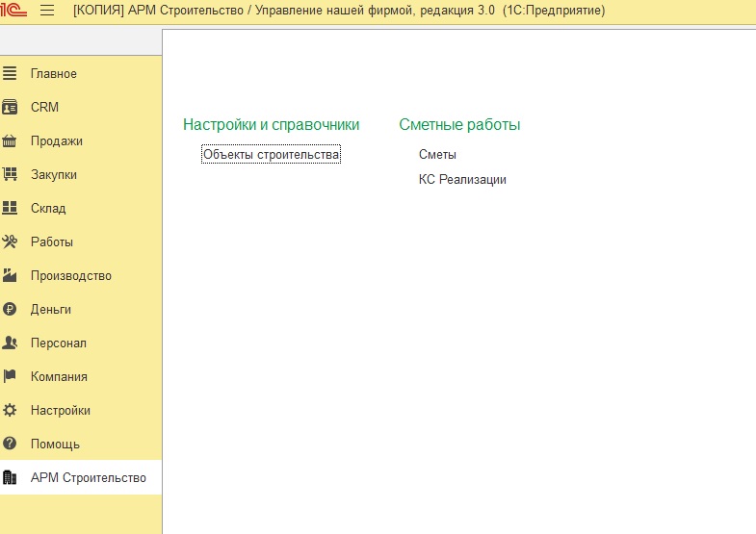This screenshot has width=756, height=534.
Task: Click the Настройки gear icon
Action: point(10,410)
